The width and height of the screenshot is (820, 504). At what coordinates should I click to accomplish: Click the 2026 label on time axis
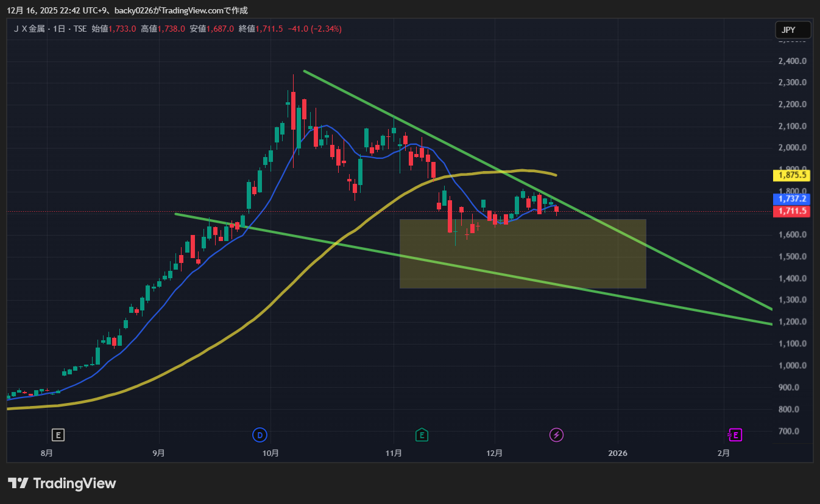(x=618, y=453)
